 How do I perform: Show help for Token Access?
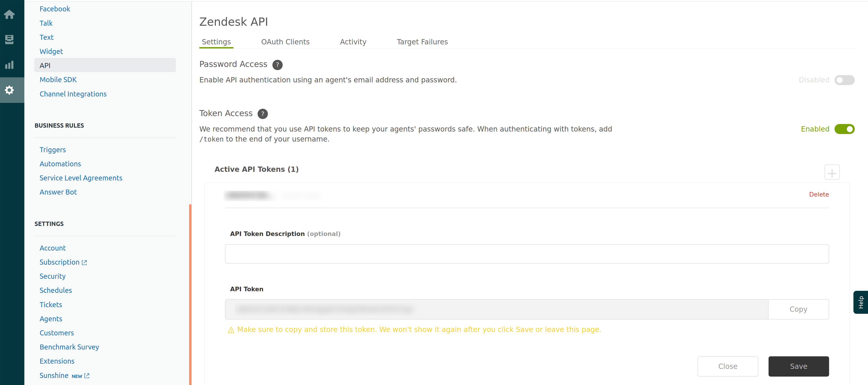262,114
